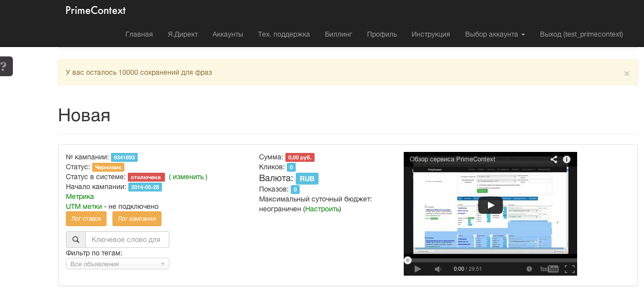The image size is (644, 289).
Task: Open the Лог ставок button
Action: coord(86,219)
